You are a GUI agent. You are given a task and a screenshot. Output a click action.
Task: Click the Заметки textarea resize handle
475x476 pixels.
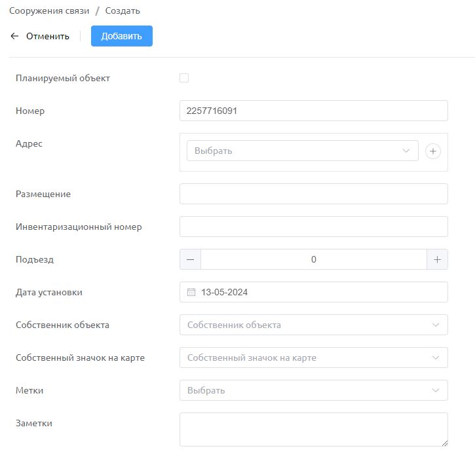445,443
